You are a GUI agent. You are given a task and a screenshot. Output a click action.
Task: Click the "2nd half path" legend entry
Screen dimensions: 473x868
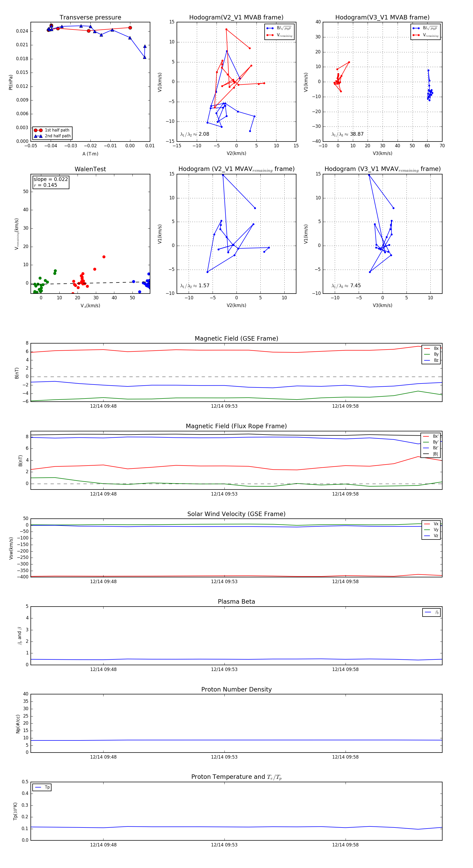pyautogui.click(x=53, y=136)
